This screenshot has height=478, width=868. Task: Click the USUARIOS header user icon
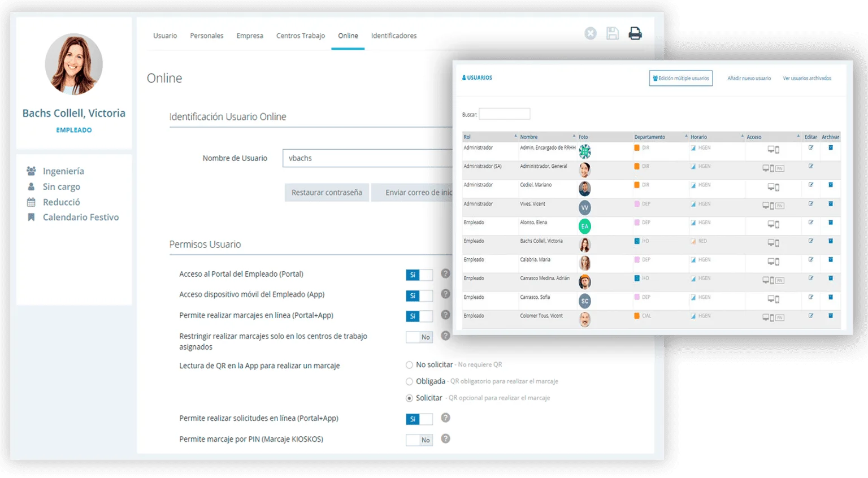click(465, 78)
